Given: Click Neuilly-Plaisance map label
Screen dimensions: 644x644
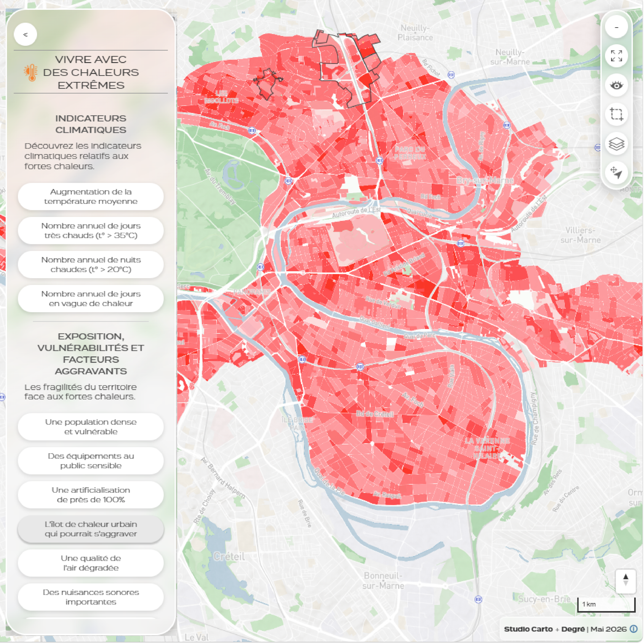Looking at the screenshot, I should tap(415, 33).
